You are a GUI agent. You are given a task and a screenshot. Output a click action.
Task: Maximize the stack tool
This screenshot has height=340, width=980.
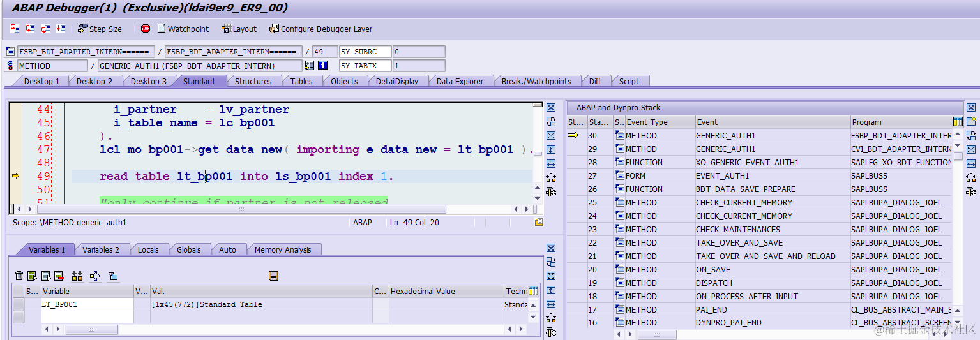tap(971, 149)
